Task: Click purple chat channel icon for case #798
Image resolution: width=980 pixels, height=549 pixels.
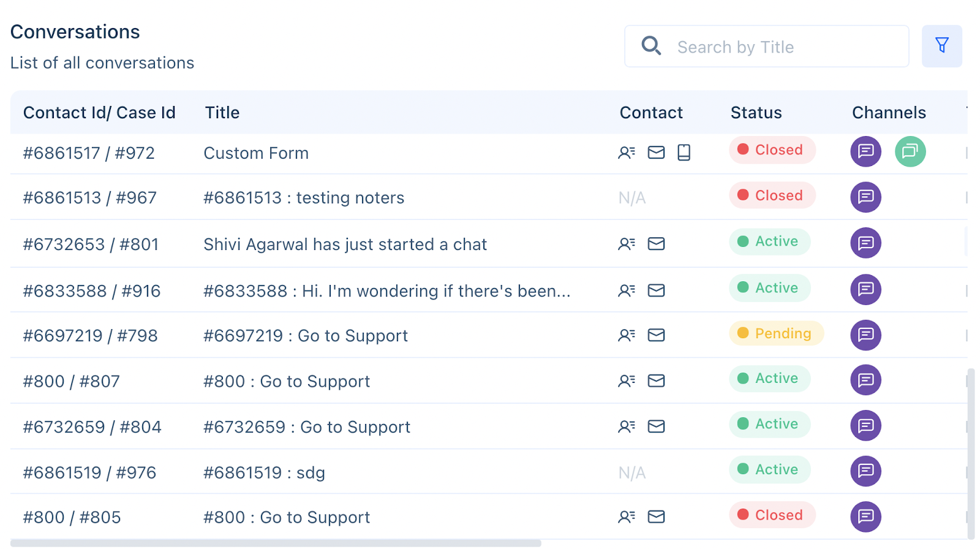Action: point(865,335)
